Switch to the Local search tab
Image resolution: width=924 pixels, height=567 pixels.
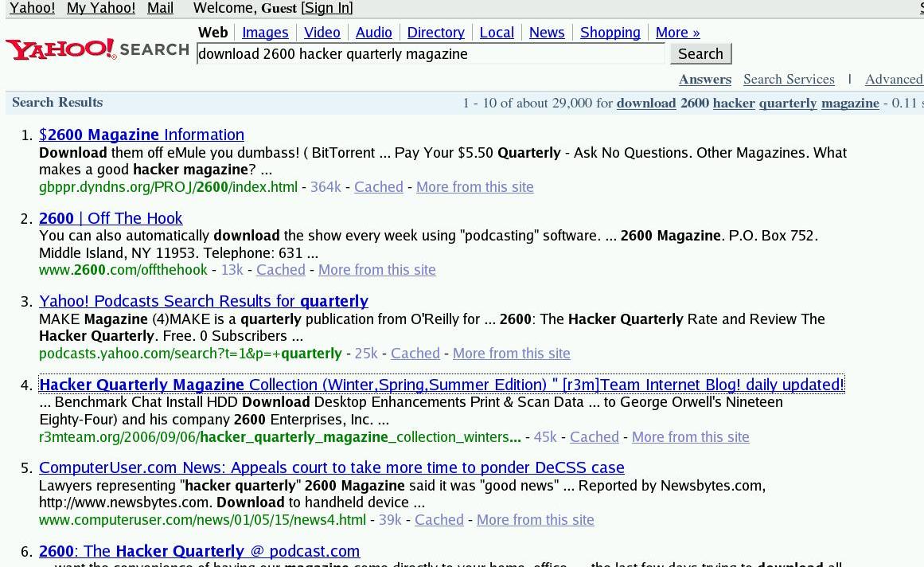tap(497, 33)
